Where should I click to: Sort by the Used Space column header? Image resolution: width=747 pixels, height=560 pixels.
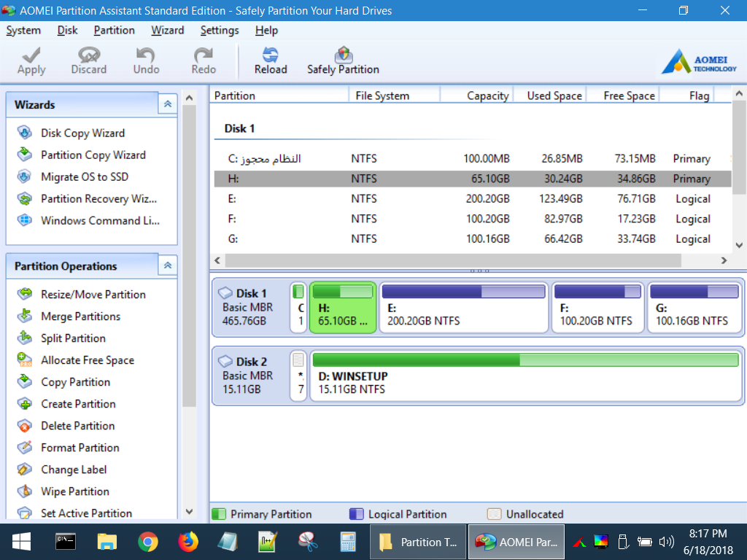pos(549,96)
